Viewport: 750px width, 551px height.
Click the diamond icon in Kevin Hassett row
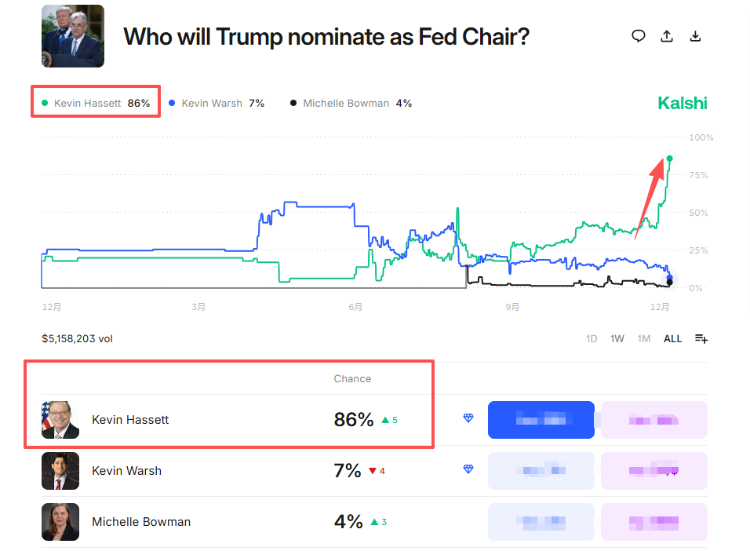pyautogui.click(x=468, y=419)
